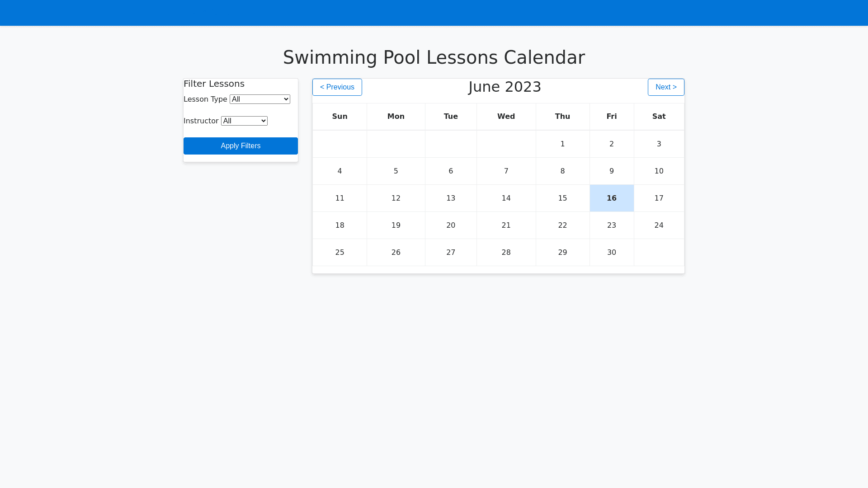Viewport: 868px width, 488px height.
Task: Pick June 27 in the calendar
Action: point(450,253)
